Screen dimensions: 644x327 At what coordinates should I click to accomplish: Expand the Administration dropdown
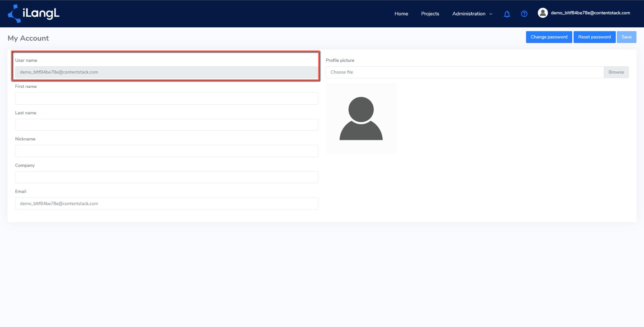click(472, 14)
